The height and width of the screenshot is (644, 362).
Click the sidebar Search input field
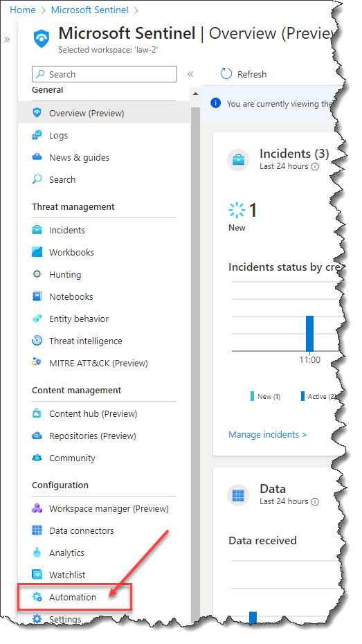(x=105, y=74)
